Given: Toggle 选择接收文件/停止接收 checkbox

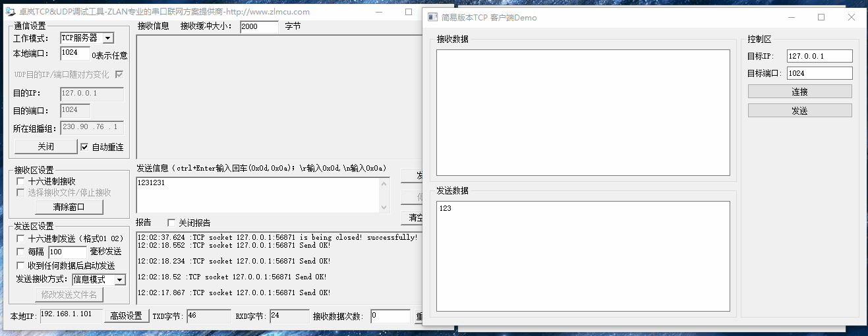Looking at the screenshot, I should pos(21,193).
